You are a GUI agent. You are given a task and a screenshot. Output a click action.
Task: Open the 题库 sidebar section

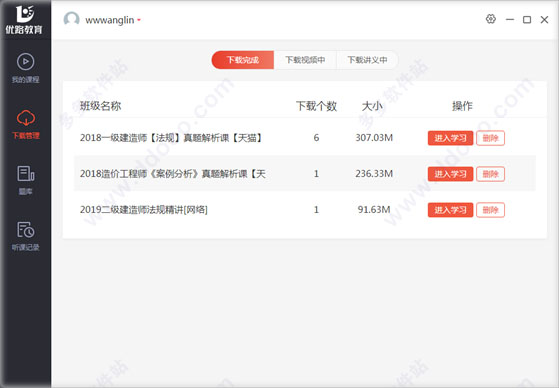[26, 180]
